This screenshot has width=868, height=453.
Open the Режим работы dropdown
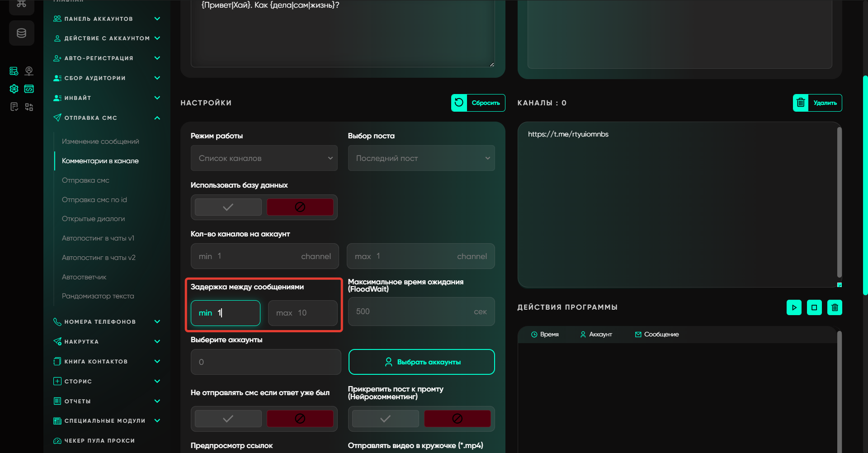pos(264,158)
